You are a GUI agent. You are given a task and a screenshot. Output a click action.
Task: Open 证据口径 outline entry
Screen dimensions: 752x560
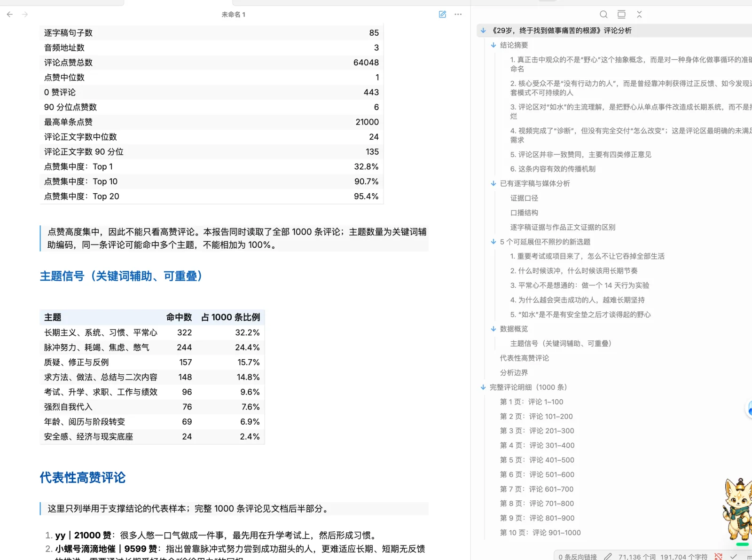click(524, 198)
